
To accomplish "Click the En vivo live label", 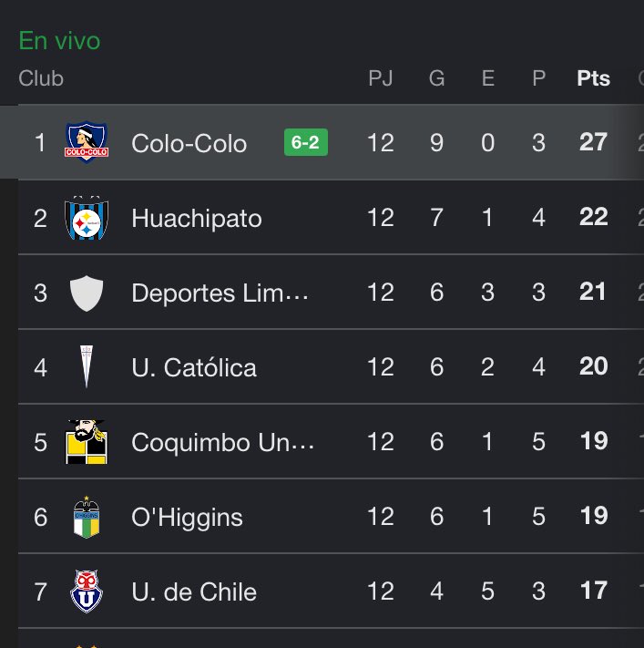I will pos(59,40).
